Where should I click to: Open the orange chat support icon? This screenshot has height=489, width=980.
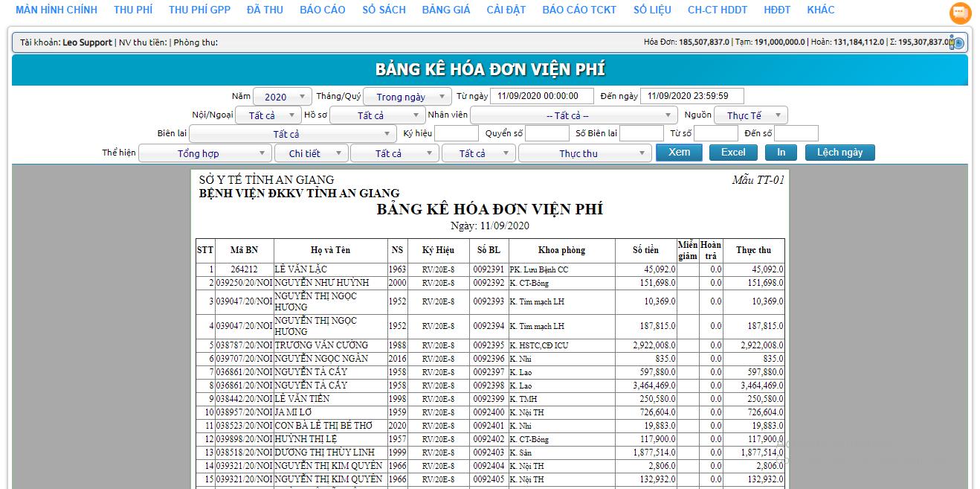(x=961, y=13)
